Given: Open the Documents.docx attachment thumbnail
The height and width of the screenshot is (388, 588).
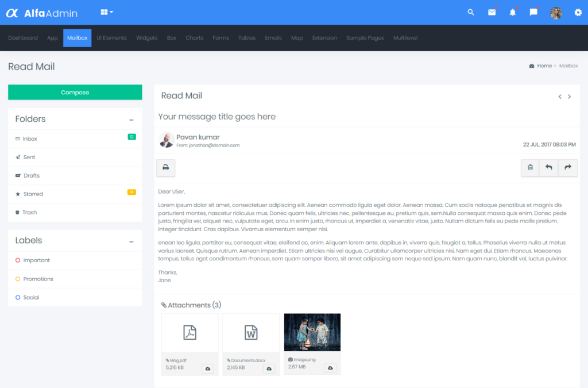Looking at the screenshot, I should [251, 332].
